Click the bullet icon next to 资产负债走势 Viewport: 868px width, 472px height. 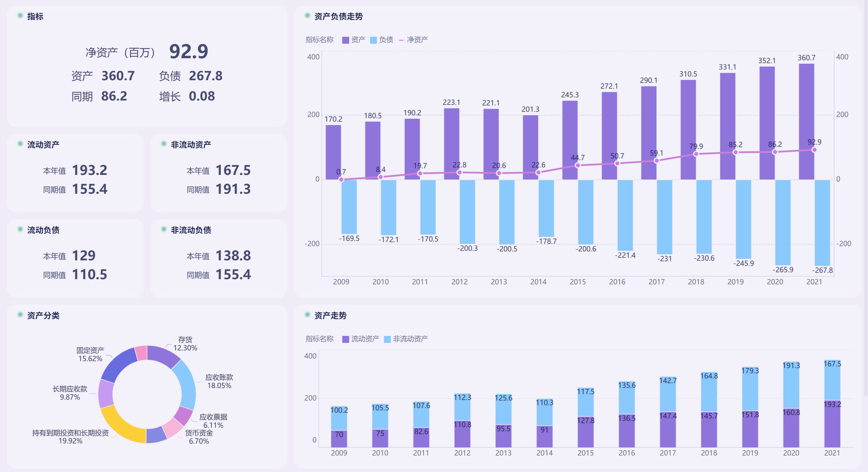307,16
